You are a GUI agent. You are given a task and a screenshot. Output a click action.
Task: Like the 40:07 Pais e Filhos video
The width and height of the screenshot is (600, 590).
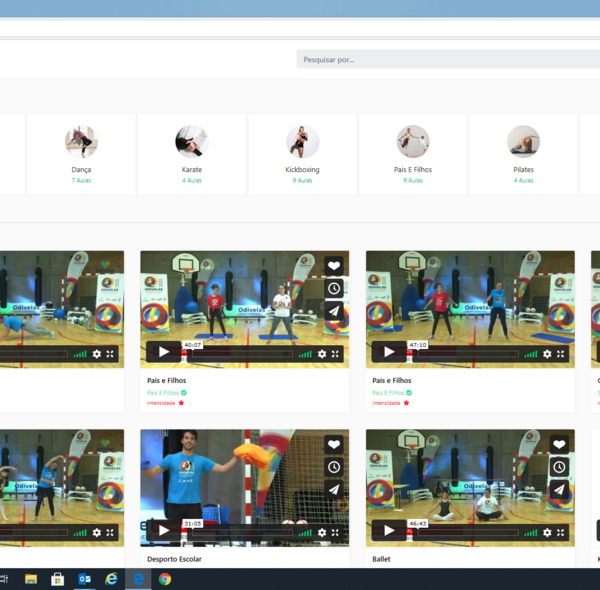point(334,266)
